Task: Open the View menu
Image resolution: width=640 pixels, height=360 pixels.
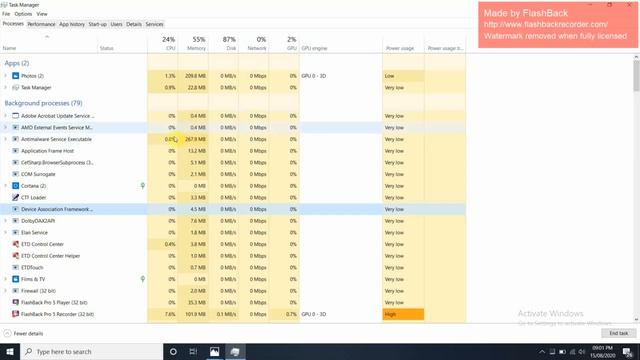Action: 42,14
